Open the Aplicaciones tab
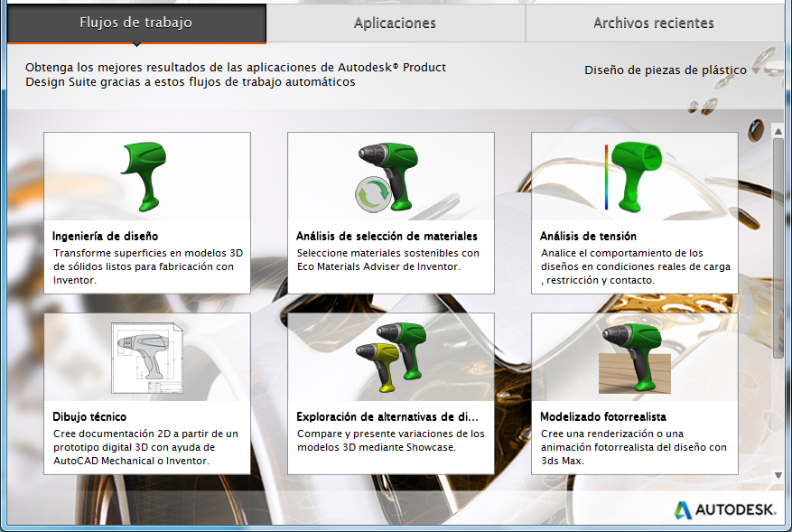 pyautogui.click(x=396, y=23)
